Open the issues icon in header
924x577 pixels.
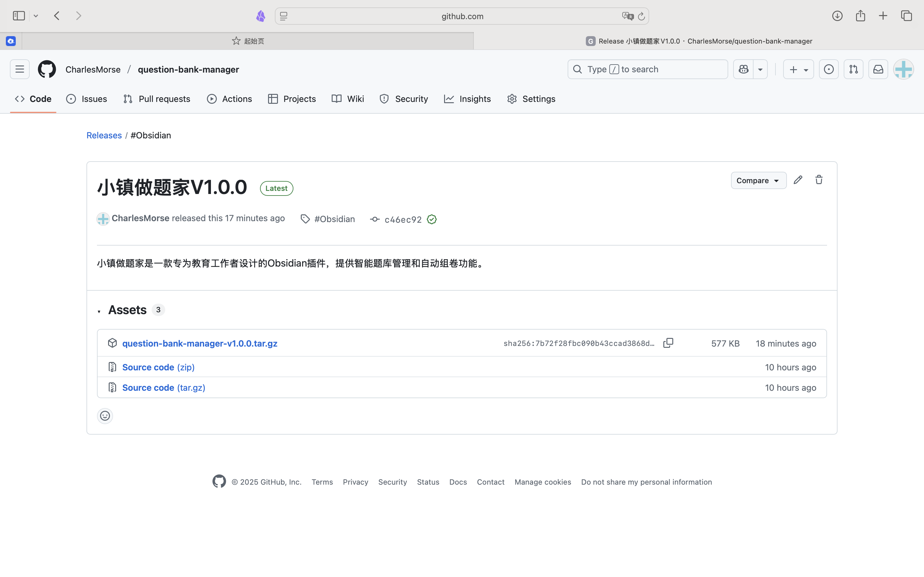pos(829,69)
